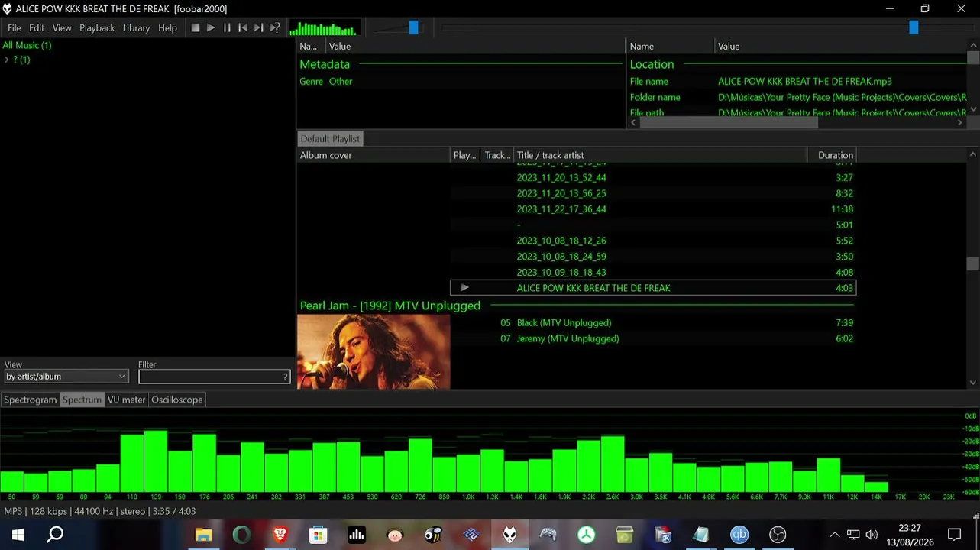The image size is (980, 550).
Task: Click the File name value in Location
Action: point(805,82)
